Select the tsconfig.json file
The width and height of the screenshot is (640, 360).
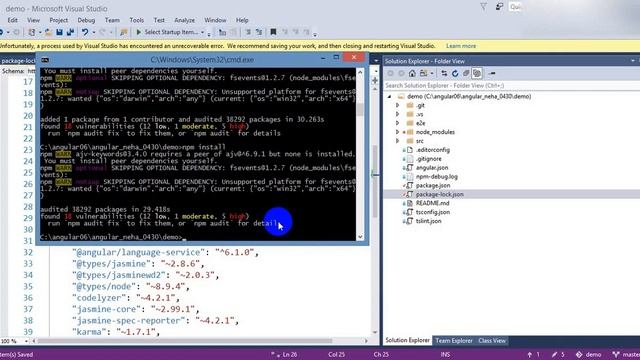coord(433,212)
